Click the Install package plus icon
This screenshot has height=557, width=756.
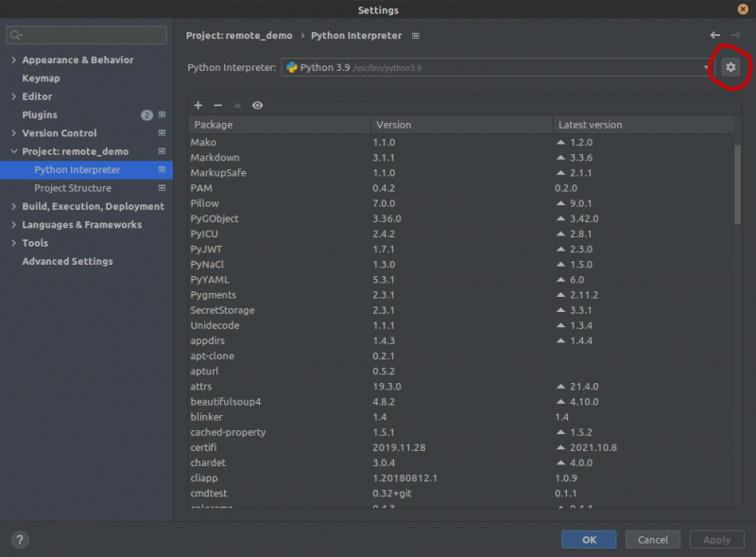[x=198, y=105]
